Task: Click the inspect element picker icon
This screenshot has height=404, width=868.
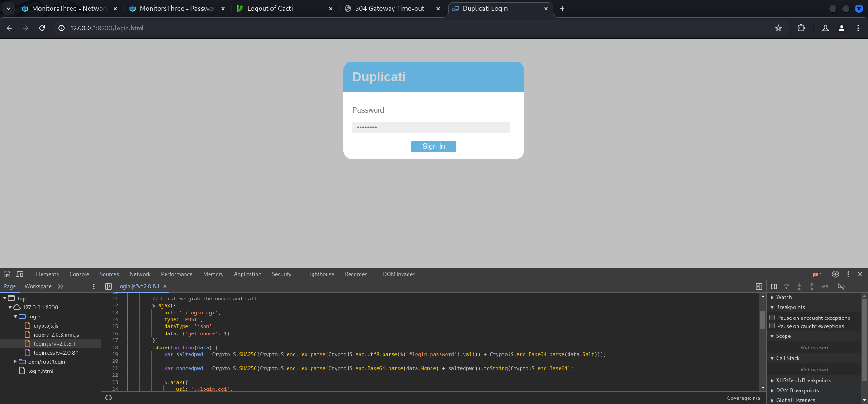Action: pos(7,274)
